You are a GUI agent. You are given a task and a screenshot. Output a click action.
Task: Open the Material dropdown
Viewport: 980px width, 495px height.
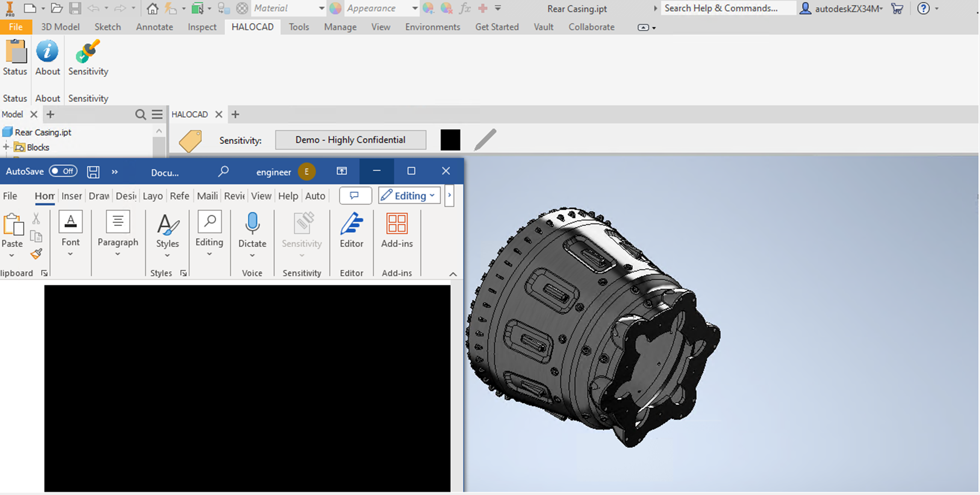(321, 9)
